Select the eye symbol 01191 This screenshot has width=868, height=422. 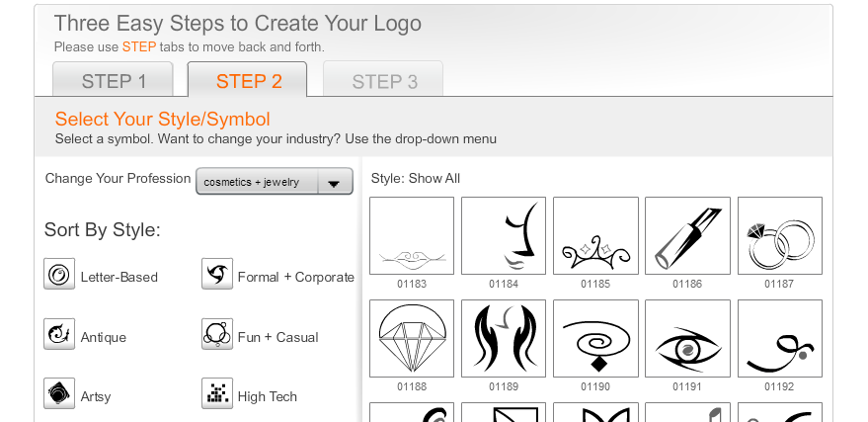(687, 338)
